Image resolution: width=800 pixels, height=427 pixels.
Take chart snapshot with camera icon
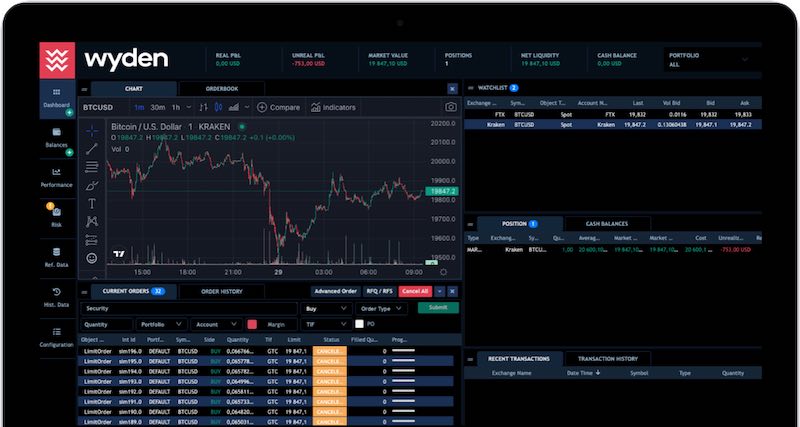point(451,107)
